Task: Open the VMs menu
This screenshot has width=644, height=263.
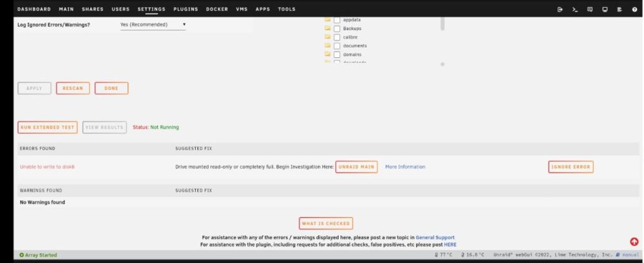Action: (242, 9)
